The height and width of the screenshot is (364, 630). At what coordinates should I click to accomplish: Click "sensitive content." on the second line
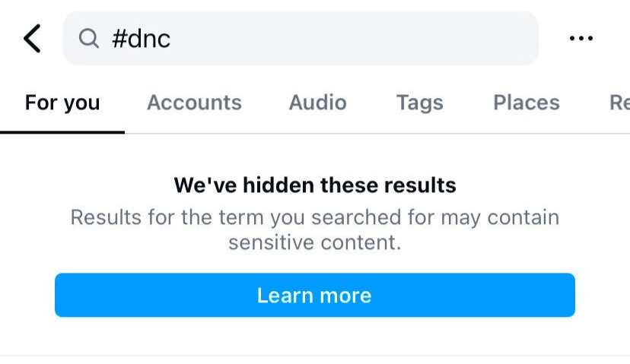click(x=315, y=243)
